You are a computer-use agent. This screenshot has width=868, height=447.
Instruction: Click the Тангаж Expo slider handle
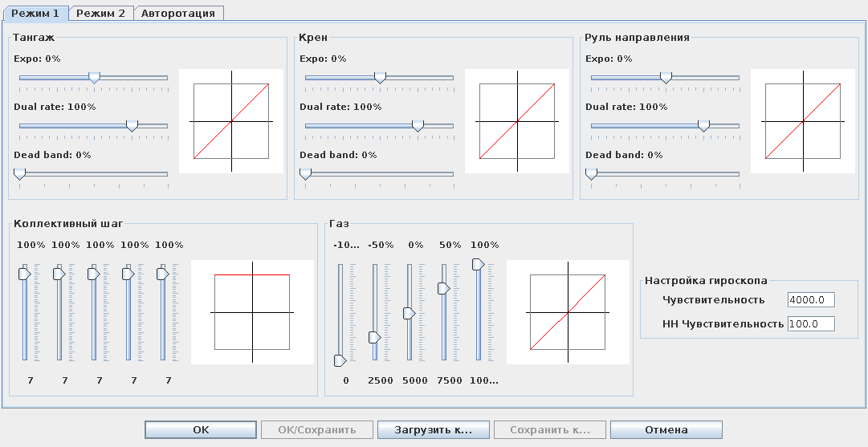[94, 77]
